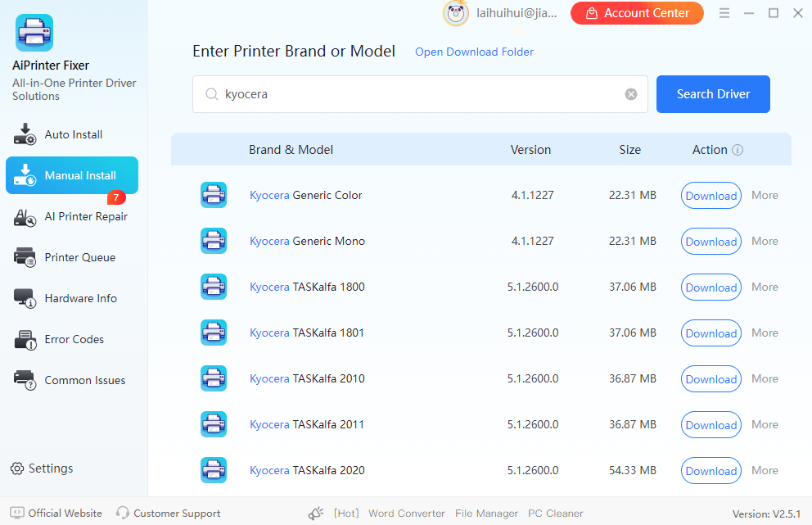The width and height of the screenshot is (812, 525).
Task: Switch to the Manual Install tab
Action: tap(72, 175)
